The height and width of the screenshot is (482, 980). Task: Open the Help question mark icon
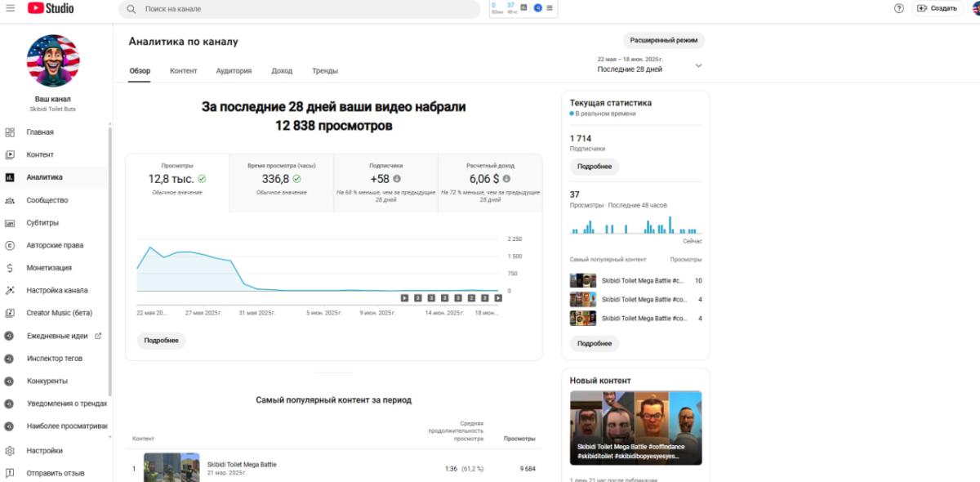click(899, 8)
